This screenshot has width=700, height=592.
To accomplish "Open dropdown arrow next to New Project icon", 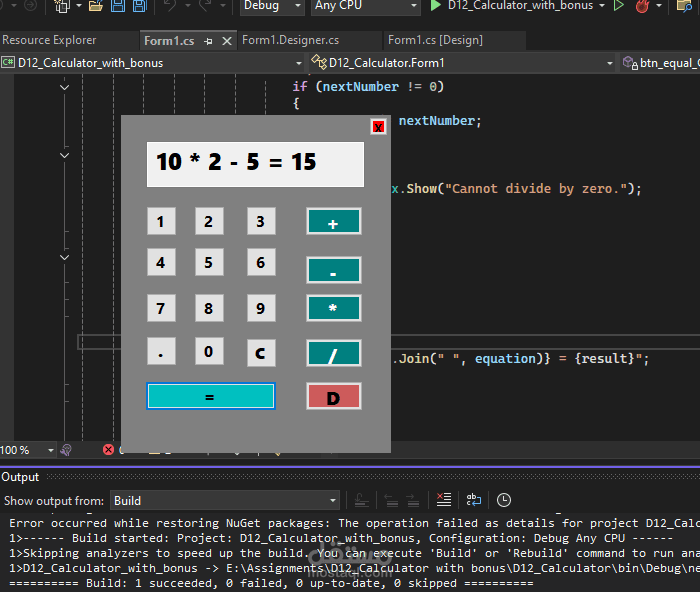I will [79, 6].
